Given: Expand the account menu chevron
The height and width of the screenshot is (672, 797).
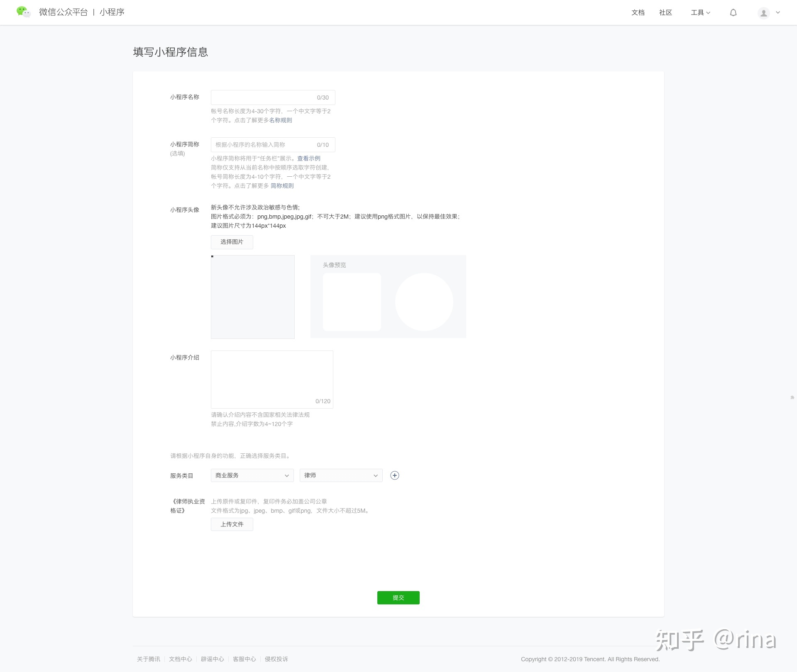Looking at the screenshot, I should [778, 12].
